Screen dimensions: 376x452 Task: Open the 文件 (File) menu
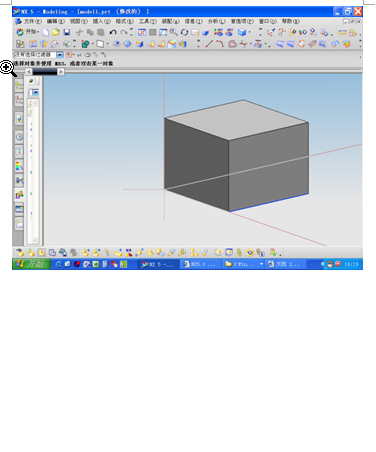coord(33,21)
